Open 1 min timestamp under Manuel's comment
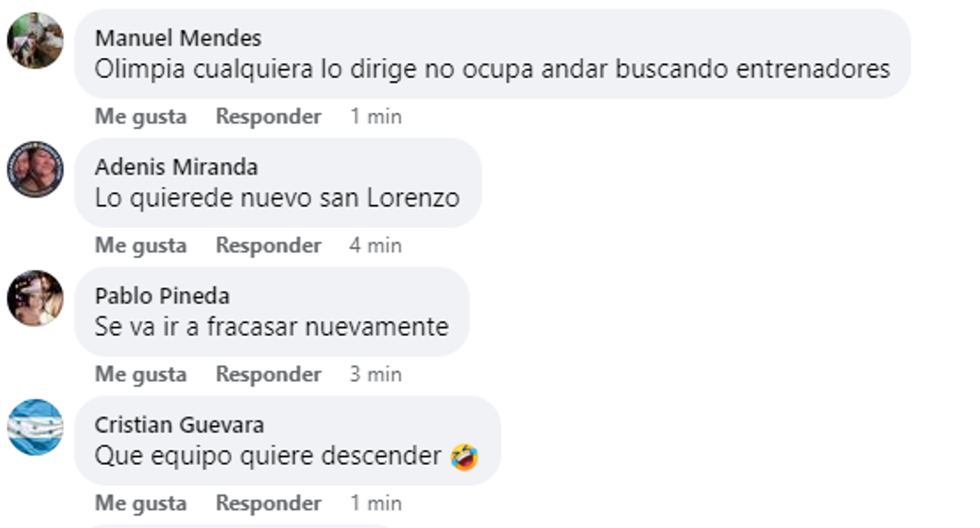This screenshot has width=980, height=528. (x=376, y=117)
